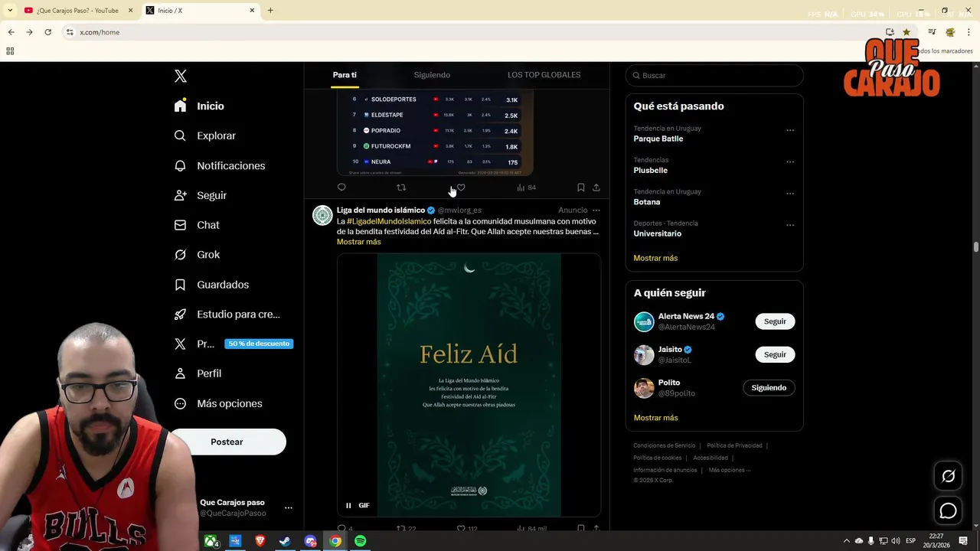Click the #LigadelMundoIslamico hashtag
The width and height of the screenshot is (980, 551).
389,221
